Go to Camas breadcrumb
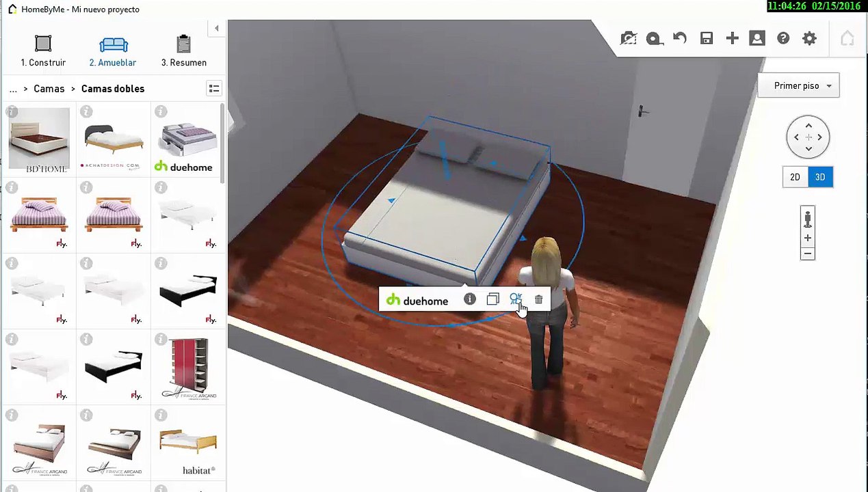 (49, 89)
